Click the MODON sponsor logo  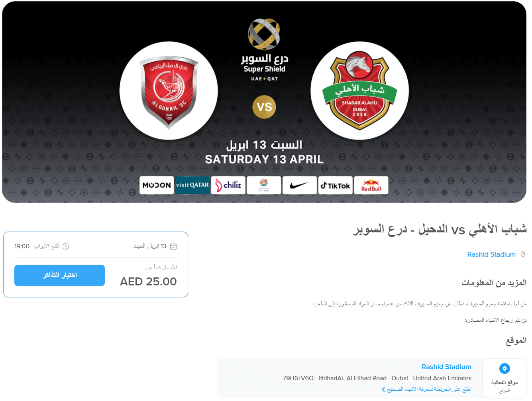coord(157,185)
